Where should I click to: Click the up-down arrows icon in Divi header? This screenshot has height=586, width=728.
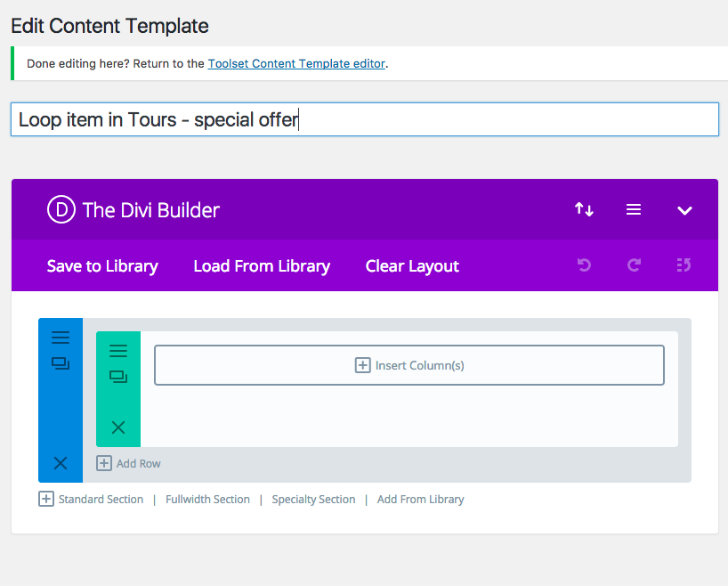[584, 209]
